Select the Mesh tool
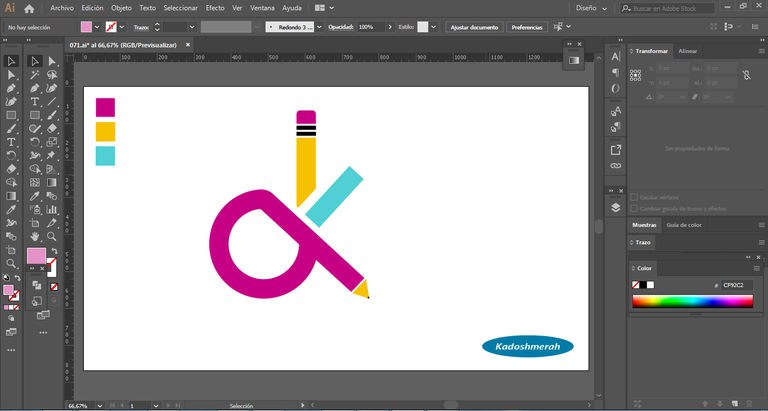 coord(35,183)
